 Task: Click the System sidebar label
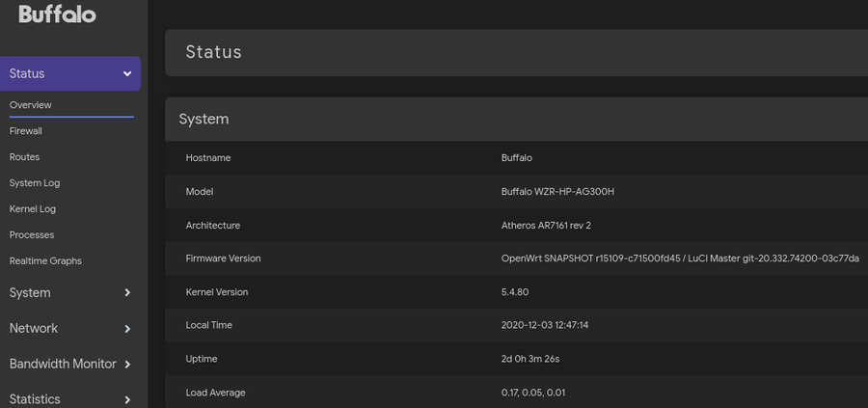click(30, 293)
